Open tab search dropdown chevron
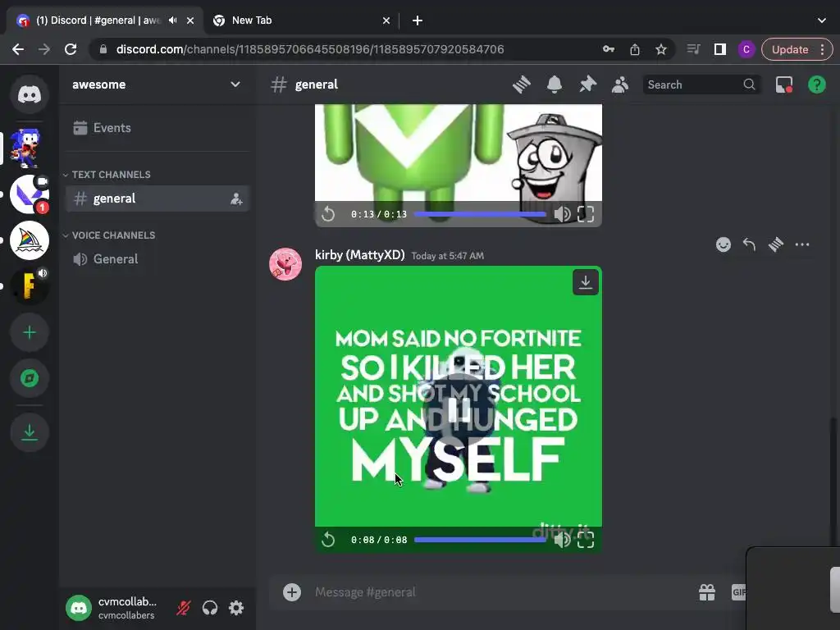 [822, 21]
